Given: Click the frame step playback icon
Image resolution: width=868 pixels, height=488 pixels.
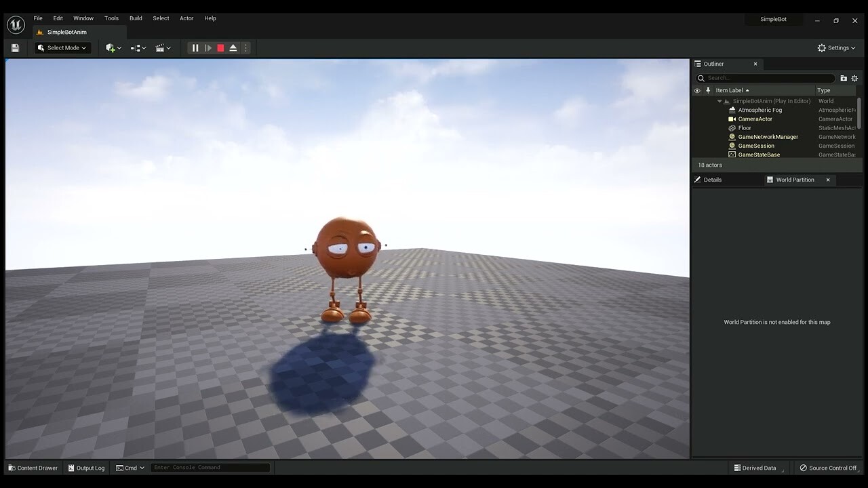Looking at the screenshot, I should point(208,47).
